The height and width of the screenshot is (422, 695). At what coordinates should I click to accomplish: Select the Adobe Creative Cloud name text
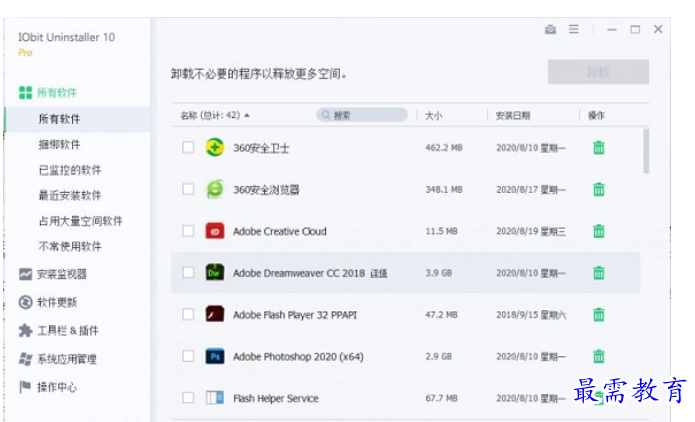click(x=280, y=231)
